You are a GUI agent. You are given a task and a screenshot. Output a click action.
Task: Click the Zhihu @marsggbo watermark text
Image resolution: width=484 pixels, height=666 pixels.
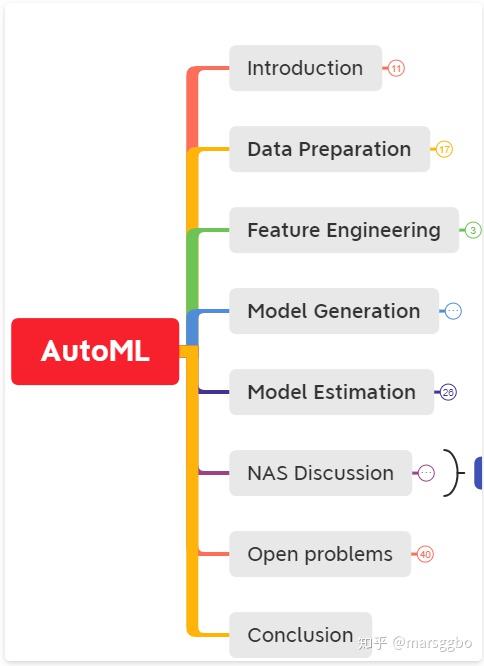coord(414,643)
